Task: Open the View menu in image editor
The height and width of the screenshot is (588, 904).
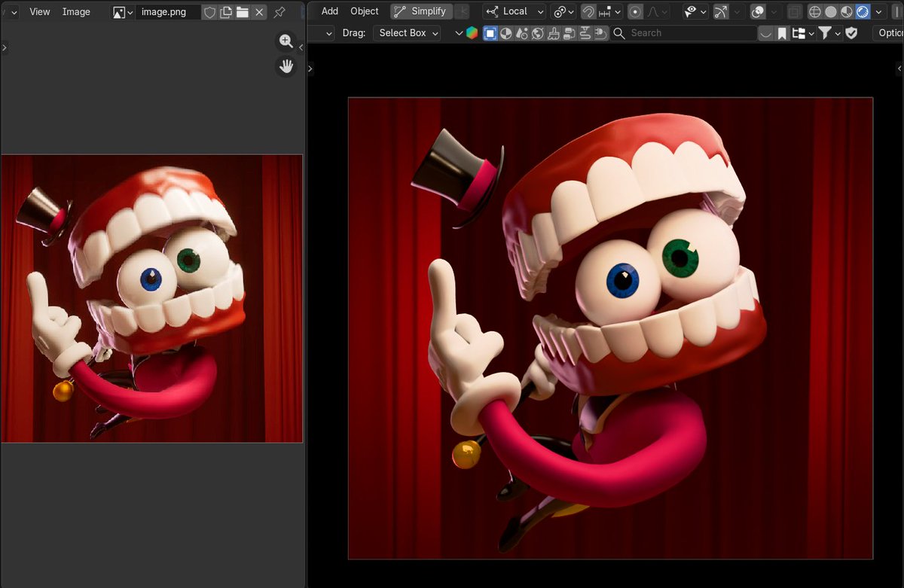Action: (x=40, y=12)
